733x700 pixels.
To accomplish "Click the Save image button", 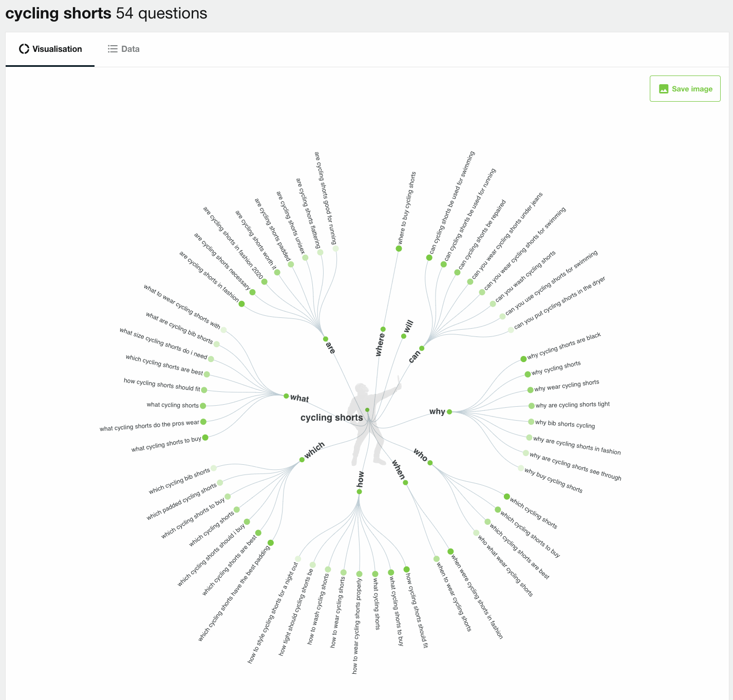I will pos(685,89).
